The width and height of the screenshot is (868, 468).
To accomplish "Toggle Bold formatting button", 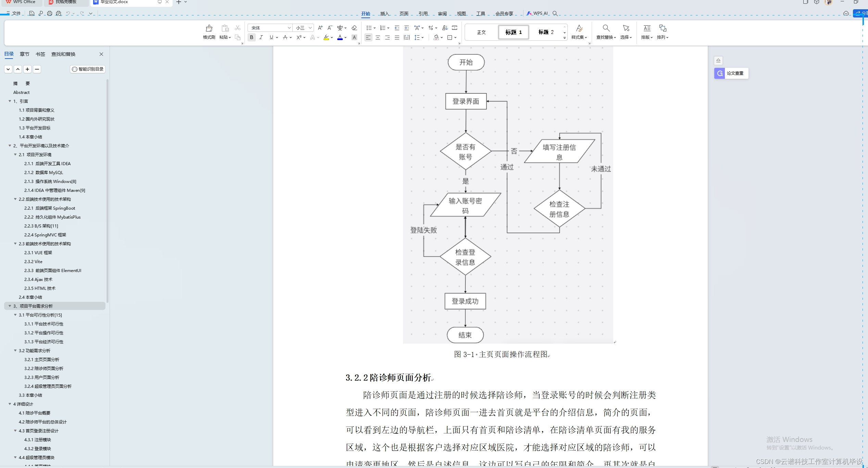I will click(252, 37).
